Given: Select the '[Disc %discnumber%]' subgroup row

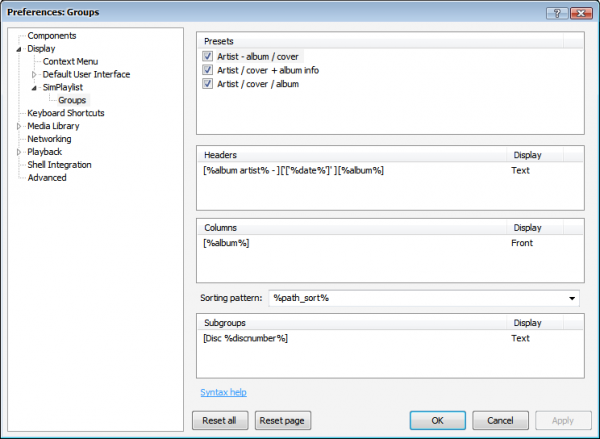Looking at the screenshot, I should click(x=245, y=338).
